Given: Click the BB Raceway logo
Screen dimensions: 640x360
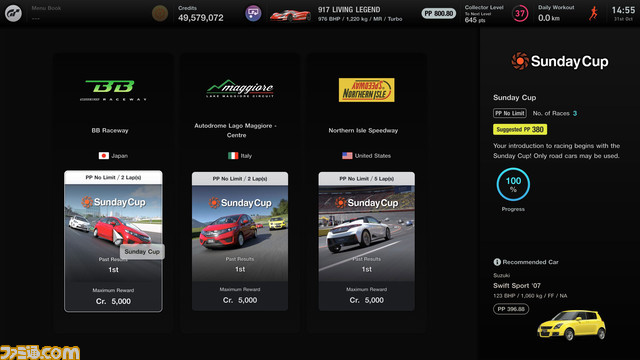Looking at the screenshot, I should (x=113, y=90).
